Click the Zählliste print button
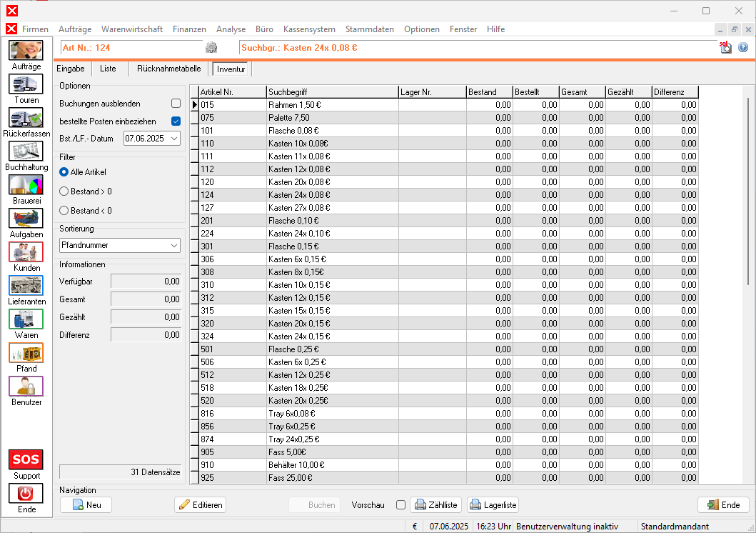 click(x=435, y=505)
